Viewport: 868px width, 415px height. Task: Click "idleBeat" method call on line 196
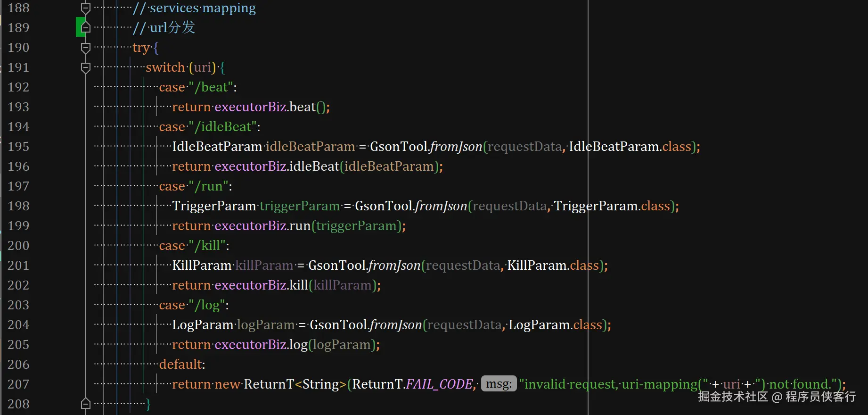point(314,166)
